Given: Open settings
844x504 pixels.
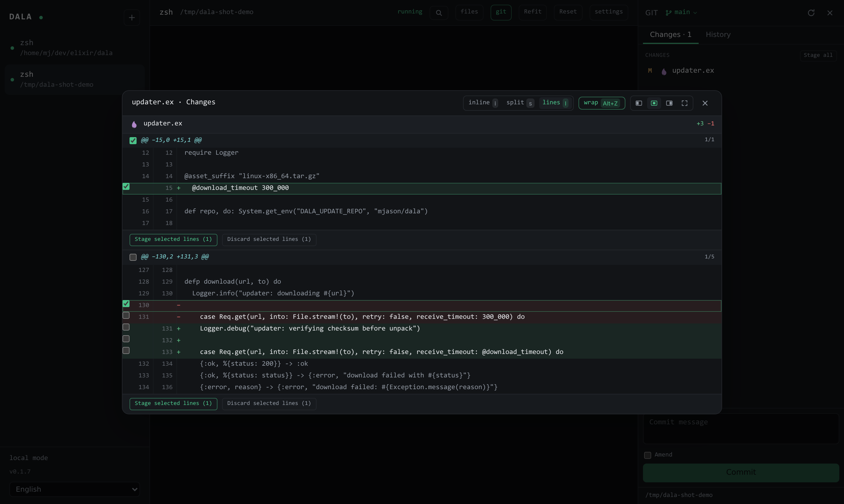Looking at the screenshot, I should pyautogui.click(x=608, y=12).
